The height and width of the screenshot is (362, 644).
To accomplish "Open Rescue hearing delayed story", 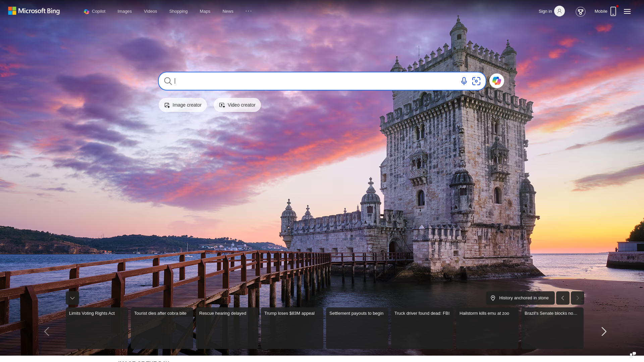I will click(x=227, y=328).
